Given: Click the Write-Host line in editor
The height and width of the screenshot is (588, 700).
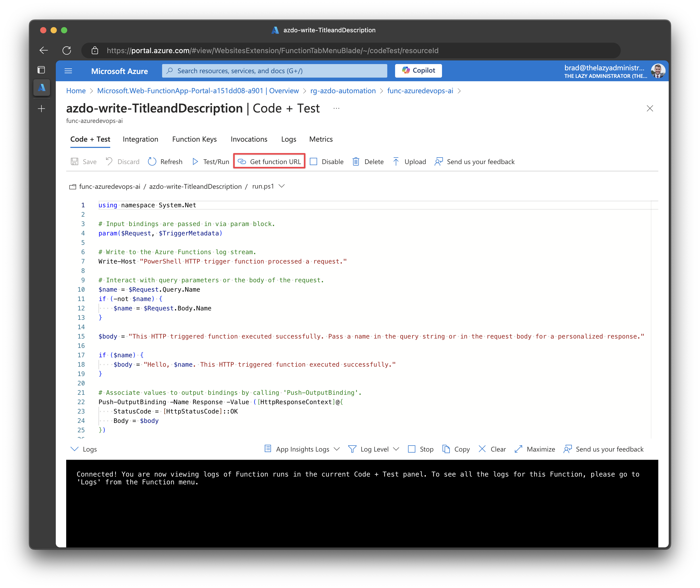Looking at the screenshot, I should (x=223, y=261).
